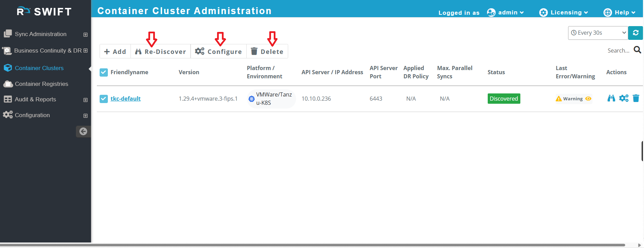Click the Last Error/Warning column header

(x=575, y=72)
